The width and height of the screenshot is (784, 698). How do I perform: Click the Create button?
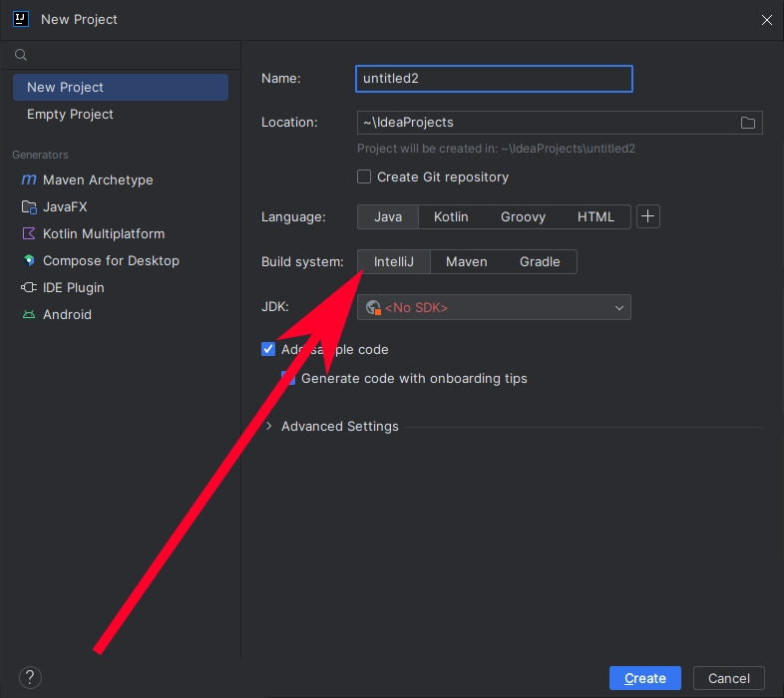645,678
